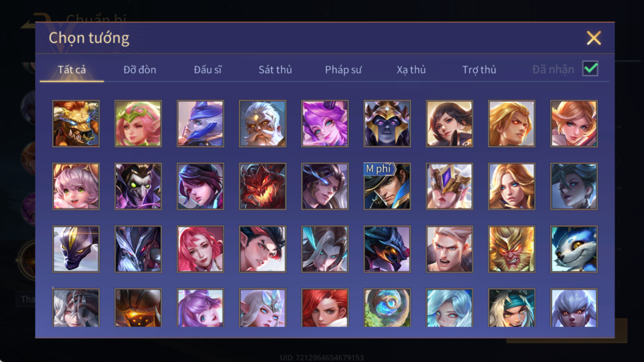Show the Pháp sư hero list
This screenshot has height=362, width=644.
click(343, 70)
